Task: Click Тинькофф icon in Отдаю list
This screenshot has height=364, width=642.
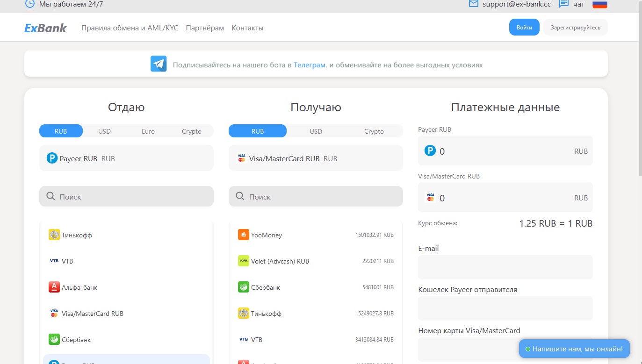Action: coord(54,235)
